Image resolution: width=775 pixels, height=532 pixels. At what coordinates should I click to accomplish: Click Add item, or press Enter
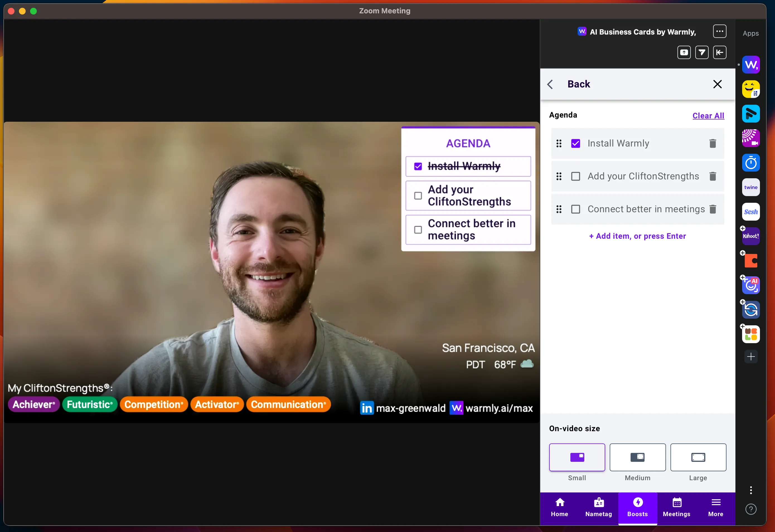[x=637, y=236]
